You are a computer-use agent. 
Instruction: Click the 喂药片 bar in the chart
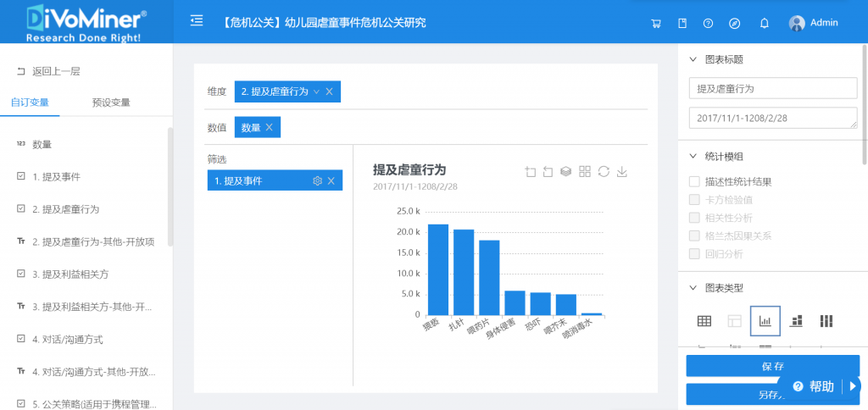tap(489, 278)
